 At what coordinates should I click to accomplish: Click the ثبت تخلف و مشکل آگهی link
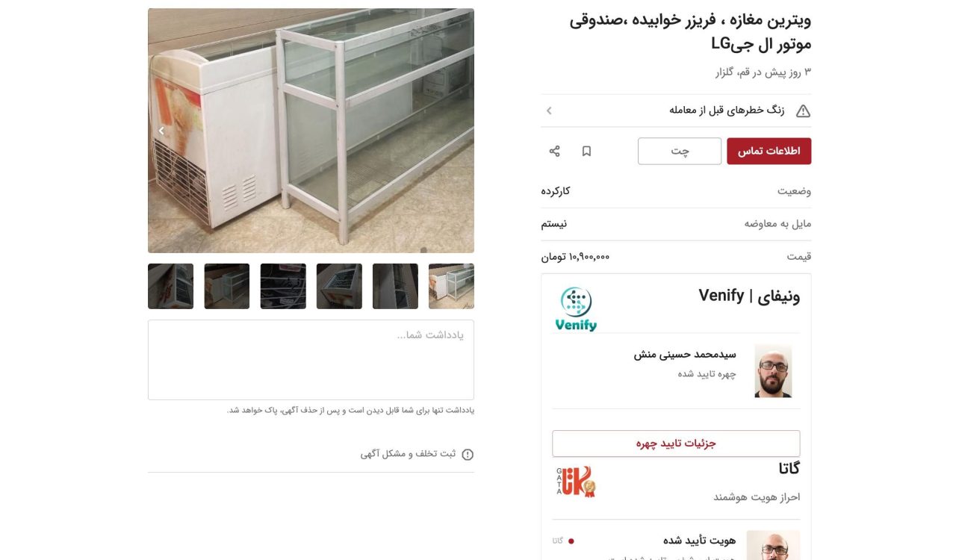pyautogui.click(x=408, y=454)
